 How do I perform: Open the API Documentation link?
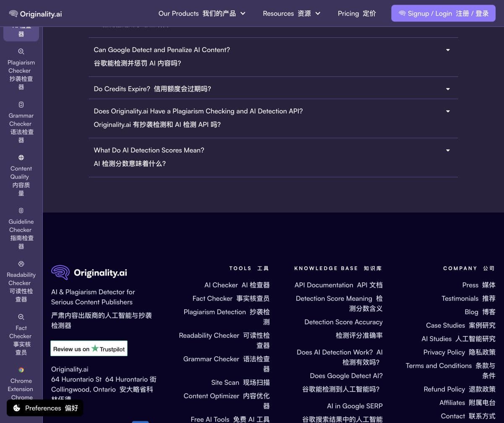click(x=338, y=285)
